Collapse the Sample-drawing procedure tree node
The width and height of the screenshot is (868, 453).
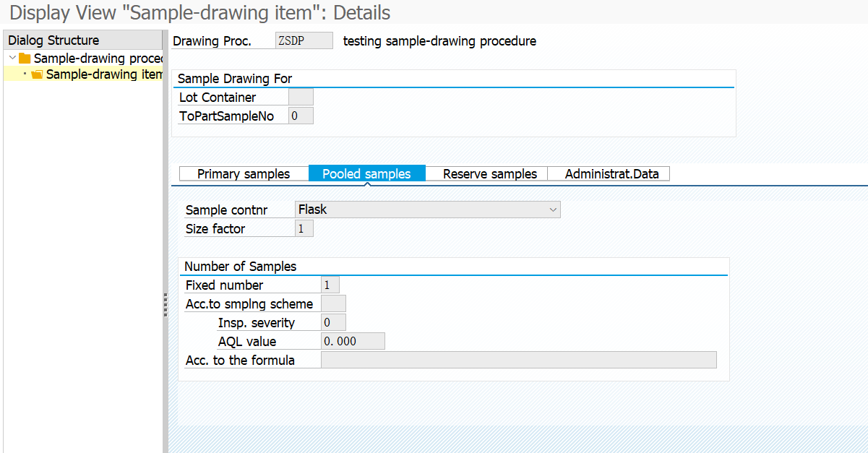pos(12,58)
